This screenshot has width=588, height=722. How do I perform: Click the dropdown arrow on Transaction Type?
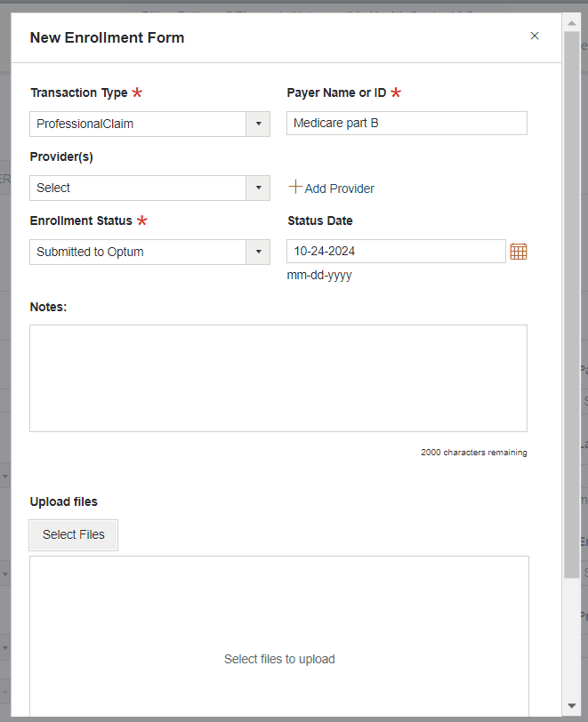click(258, 124)
